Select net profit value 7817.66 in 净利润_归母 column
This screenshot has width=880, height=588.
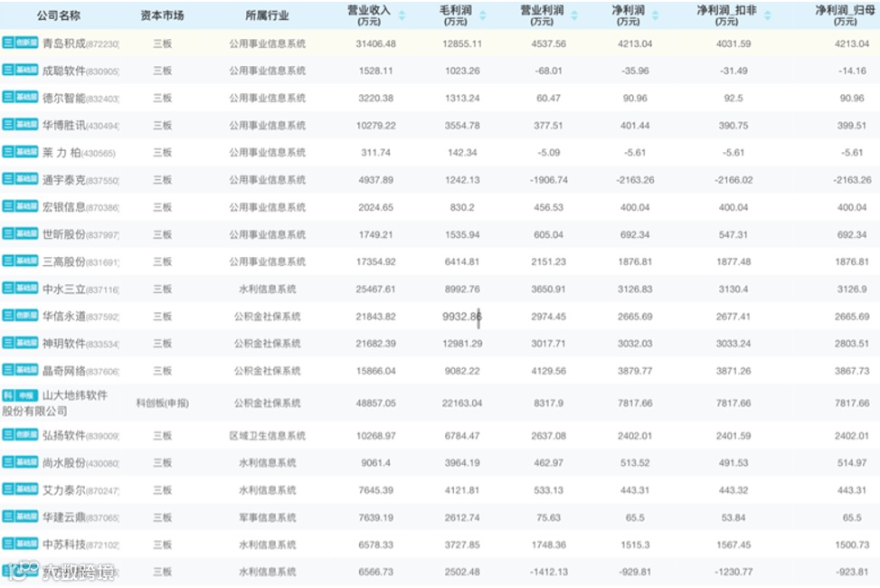(851, 403)
